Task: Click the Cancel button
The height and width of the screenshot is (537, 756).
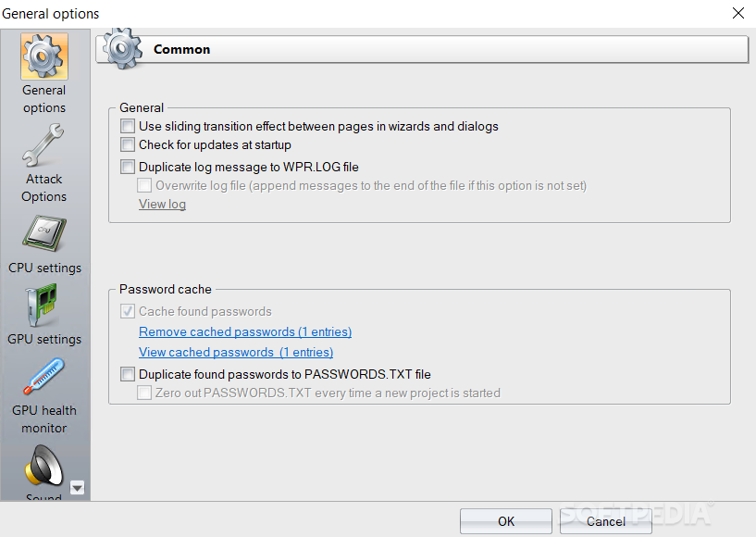Action: (x=605, y=521)
